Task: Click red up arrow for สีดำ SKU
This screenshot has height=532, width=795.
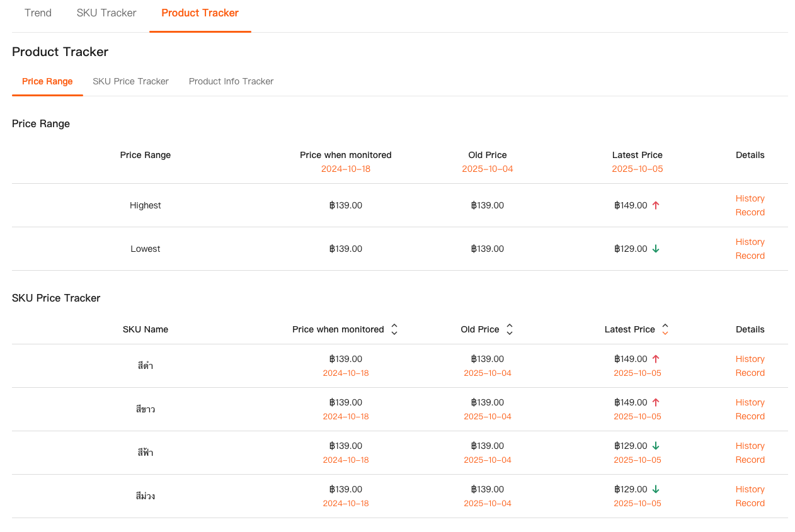Action: [x=655, y=359]
